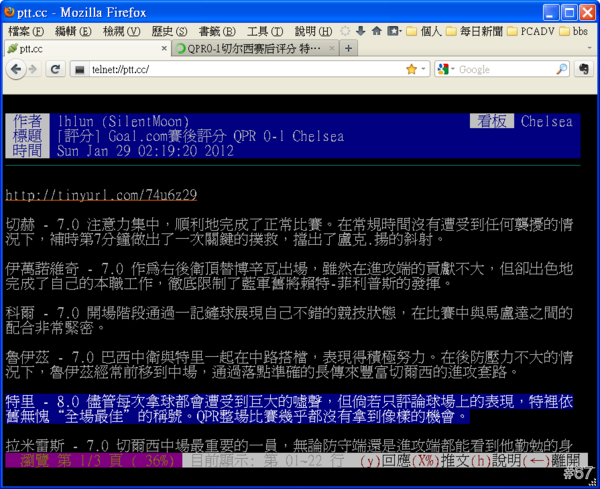This screenshot has height=489, width=600.
Task: Open the 編輯 (E) menu
Action: pyautogui.click(x=73, y=31)
